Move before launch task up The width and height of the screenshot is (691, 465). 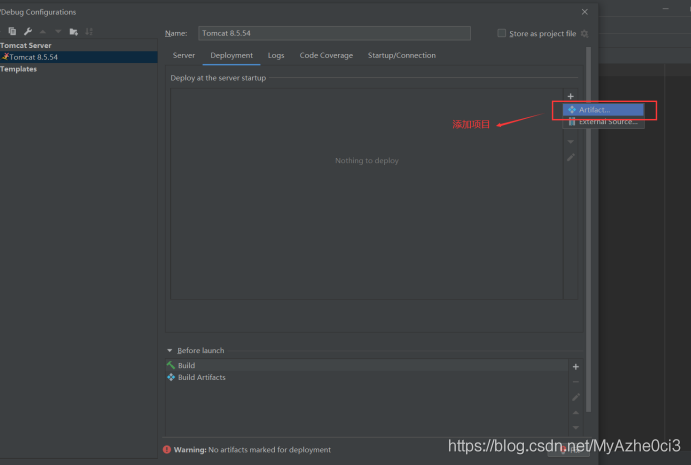coord(576,413)
